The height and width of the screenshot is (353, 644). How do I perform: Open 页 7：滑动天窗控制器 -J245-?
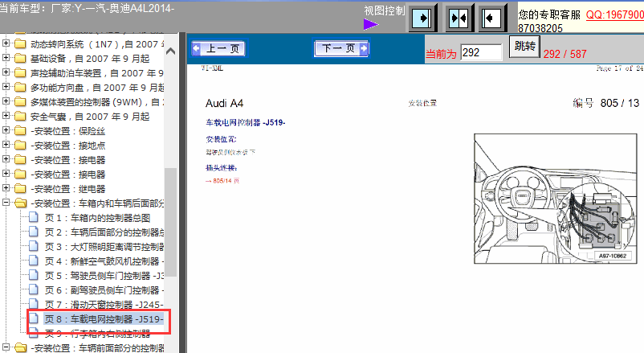[104, 305]
